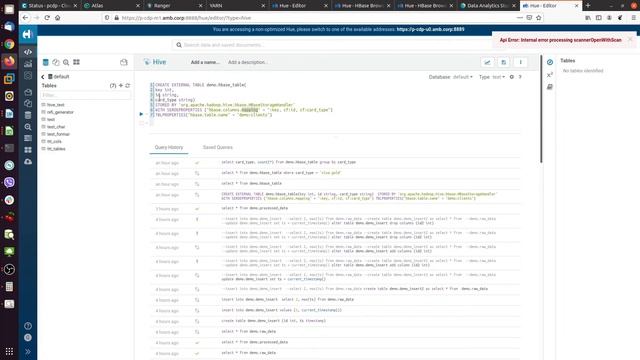This screenshot has height=360, width=640.
Task: Open history query 'select * from demo.hbase_table'
Action: pyautogui.click(x=251, y=184)
